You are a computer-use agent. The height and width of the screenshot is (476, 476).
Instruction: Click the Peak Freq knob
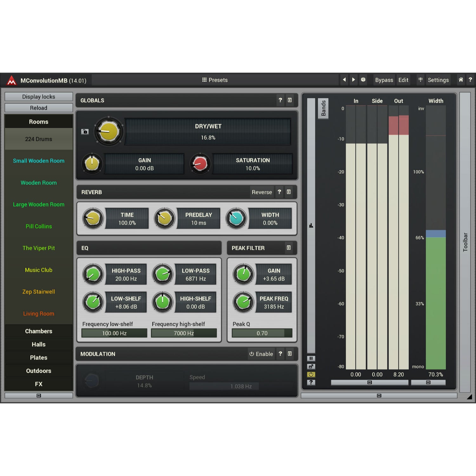coord(243,302)
